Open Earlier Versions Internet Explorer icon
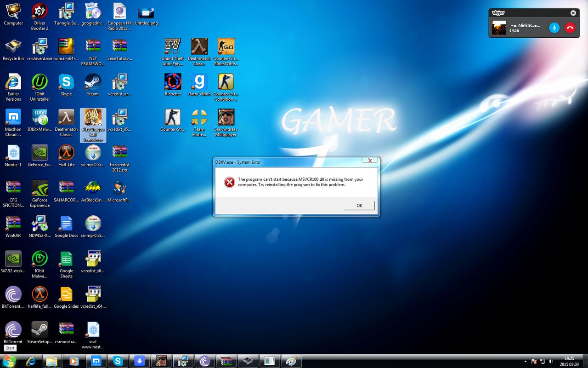The height and width of the screenshot is (368, 588). click(x=13, y=87)
